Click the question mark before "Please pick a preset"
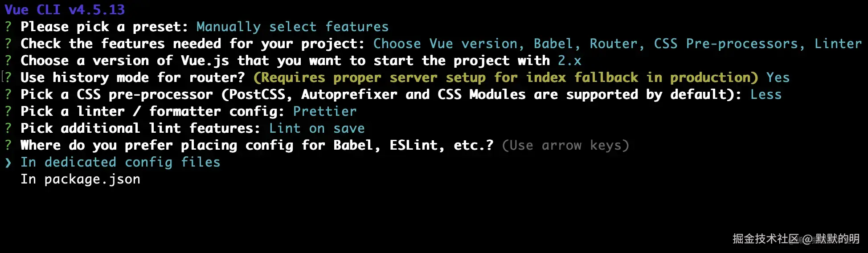The height and width of the screenshot is (253, 868). (8, 27)
